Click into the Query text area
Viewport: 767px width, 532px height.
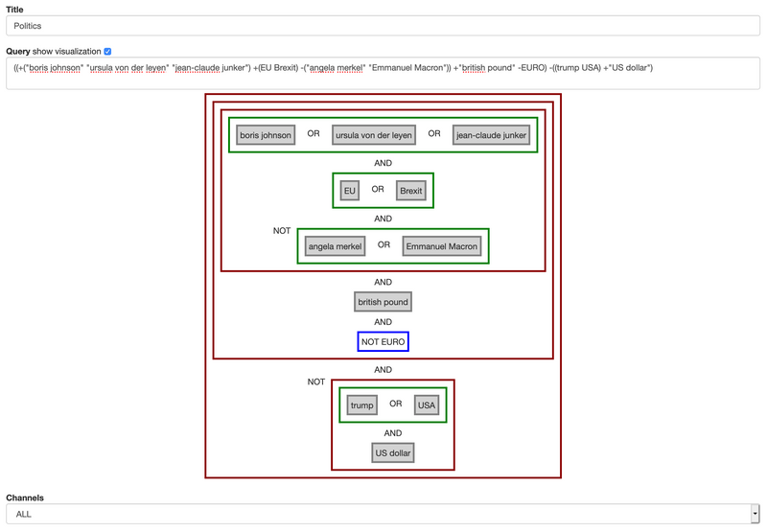coord(383,73)
